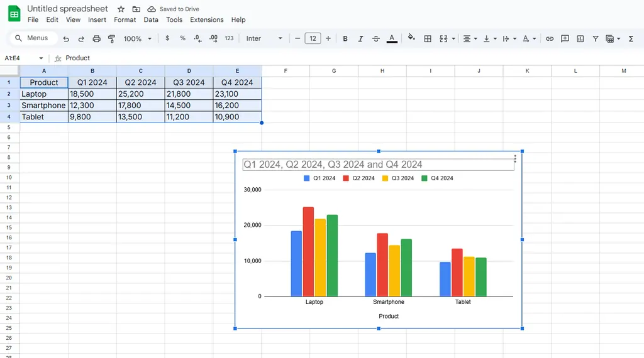Star the Untitled spreadsheet document
This screenshot has height=358, width=644.
(x=121, y=9)
